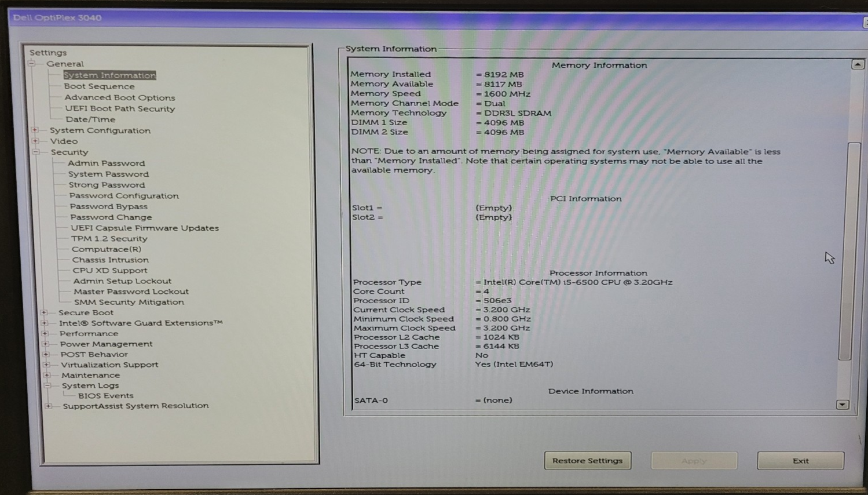Click the 64-Bit Technology value
The image size is (868, 495).
click(x=514, y=365)
